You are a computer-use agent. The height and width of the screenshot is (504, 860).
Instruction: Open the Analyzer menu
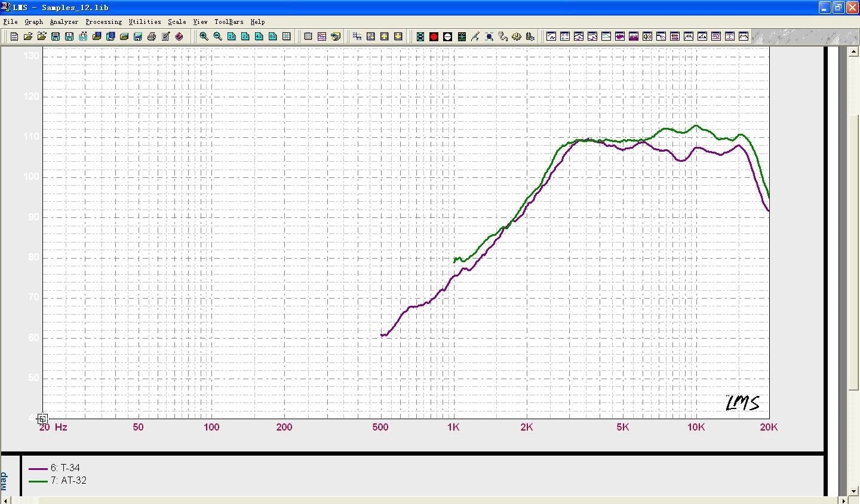[x=64, y=21]
